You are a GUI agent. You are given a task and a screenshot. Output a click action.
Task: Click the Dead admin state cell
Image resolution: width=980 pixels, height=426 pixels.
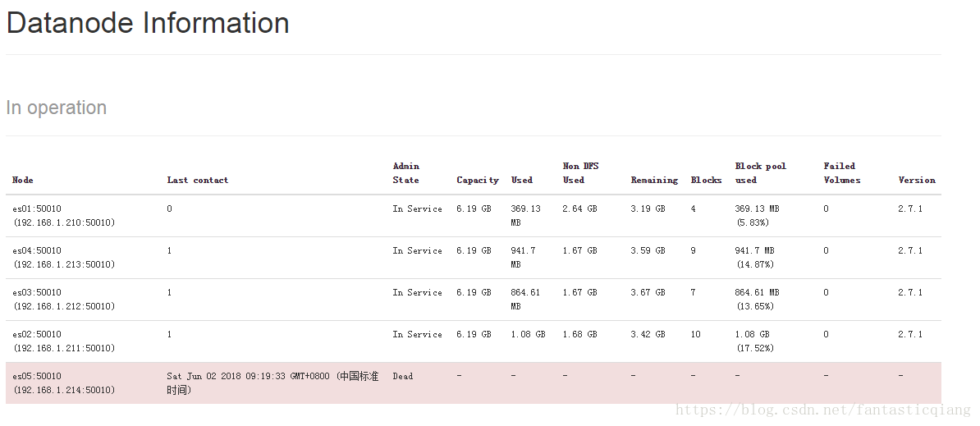(402, 376)
